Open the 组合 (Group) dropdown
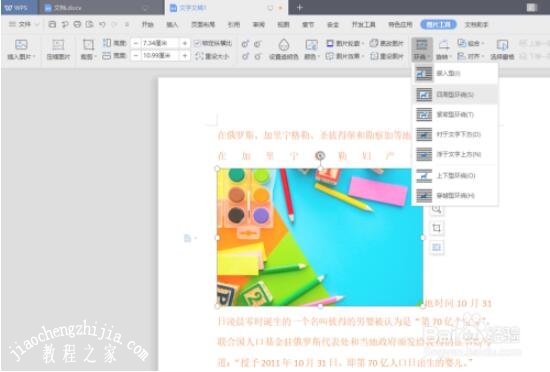 tap(471, 43)
